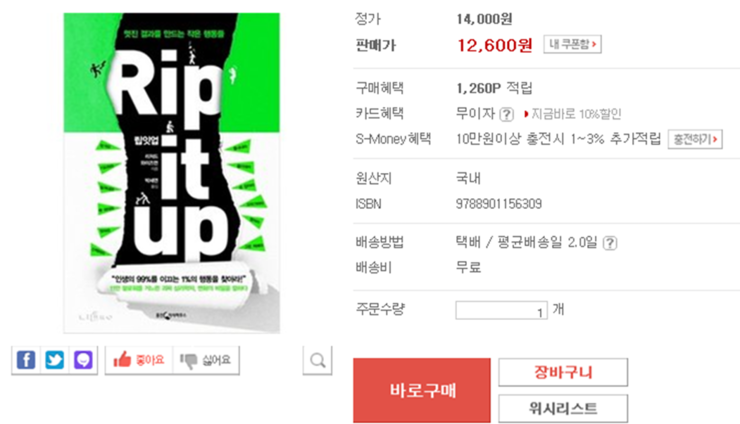Image resolution: width=740 pixels, height=424 pixels.
Task: Focus the 주문수량 quantity field
Action: [501, 311]
